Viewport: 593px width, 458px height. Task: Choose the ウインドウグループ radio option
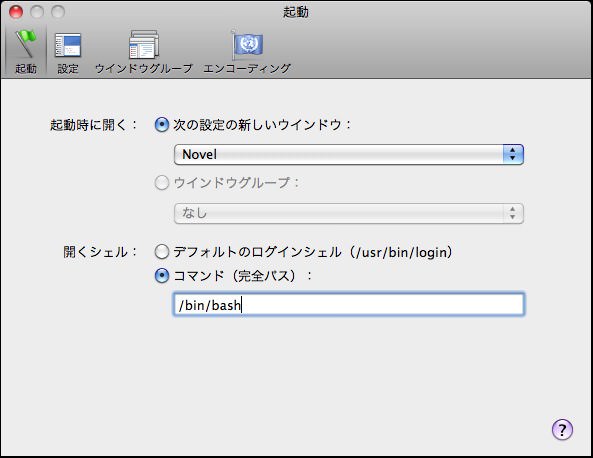coord(161,183)
